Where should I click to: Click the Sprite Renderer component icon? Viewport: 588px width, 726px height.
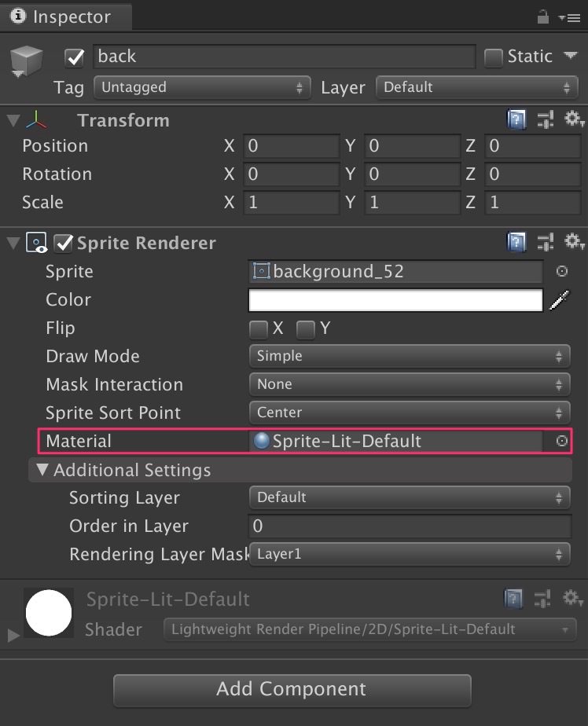pyautogui.click(x=37, y=243)
